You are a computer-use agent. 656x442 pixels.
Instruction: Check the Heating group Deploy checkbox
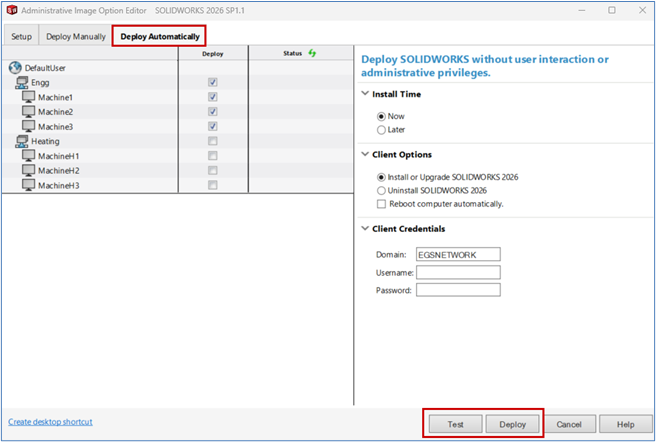click(x=213, y=141)
